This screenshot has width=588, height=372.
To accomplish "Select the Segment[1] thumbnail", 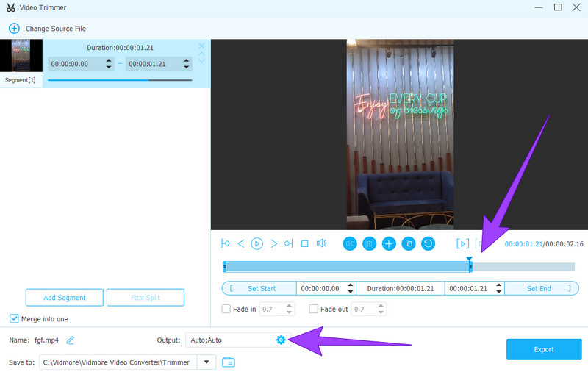I will [x=21, y=55].
